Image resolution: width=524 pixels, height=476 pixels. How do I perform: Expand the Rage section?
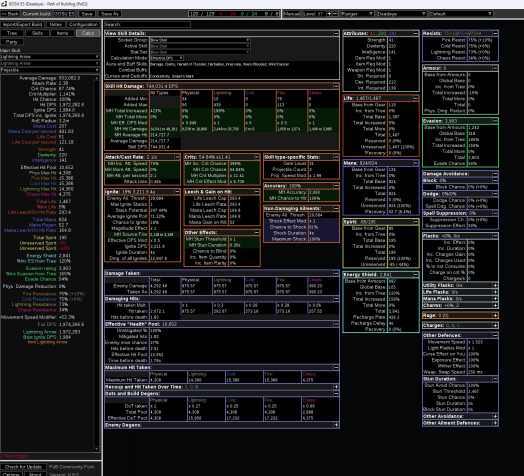[x=495, y=315]
